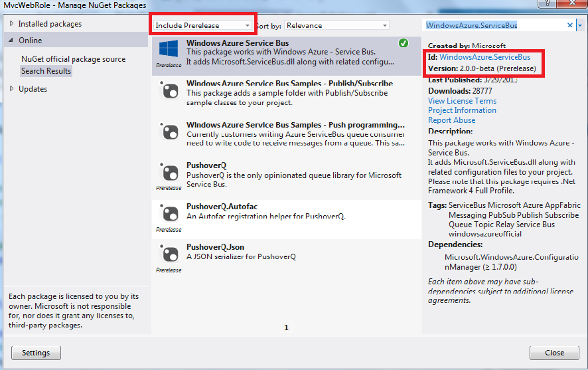The width and height of the screenshot is (588, 370).
Task: Open View License Terms link
Action: [462, 101]
